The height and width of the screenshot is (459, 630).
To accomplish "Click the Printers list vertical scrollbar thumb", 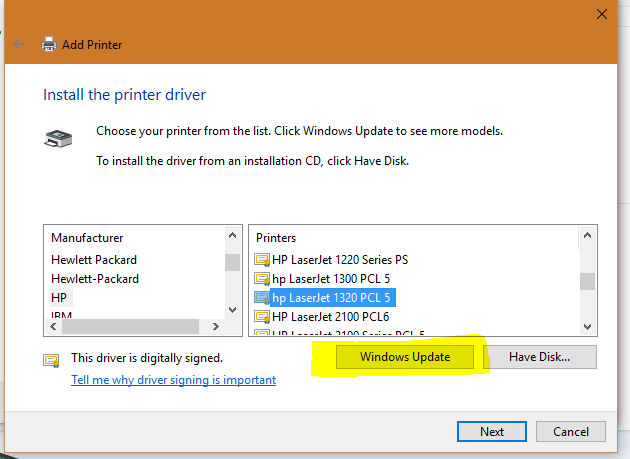I will [587, 281].
